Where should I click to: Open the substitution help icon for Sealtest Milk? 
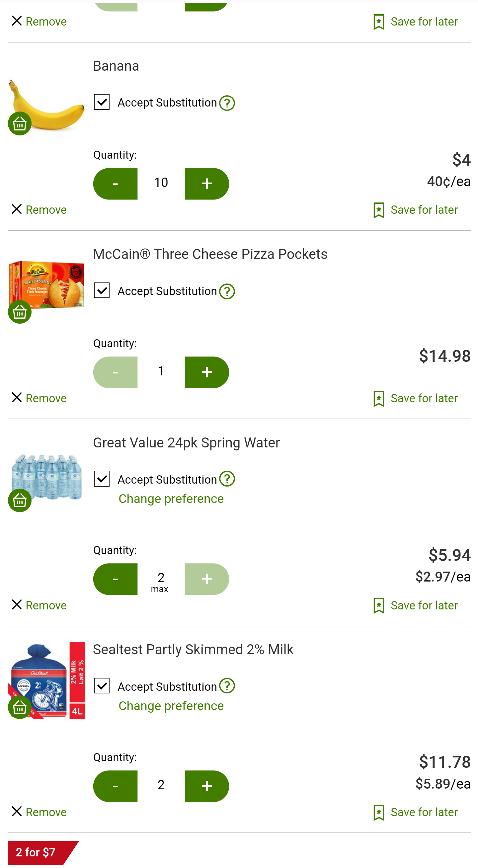click(227, 686)
